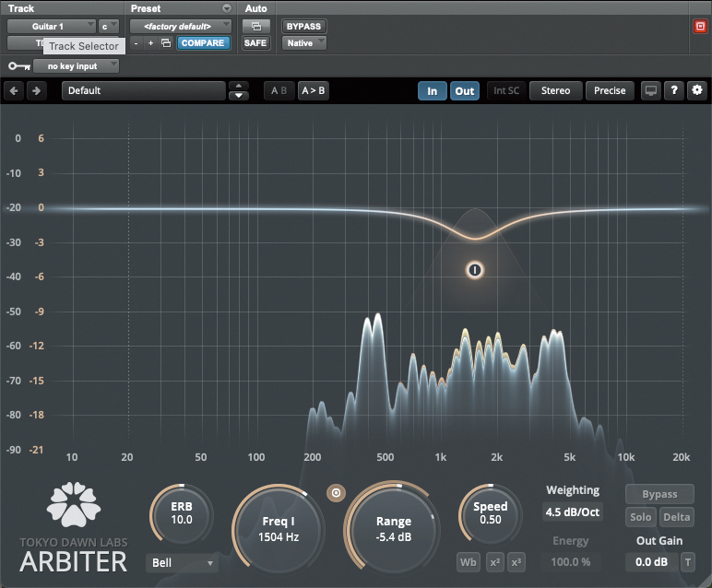Enable plugin Bypass at bottom right

659,494
